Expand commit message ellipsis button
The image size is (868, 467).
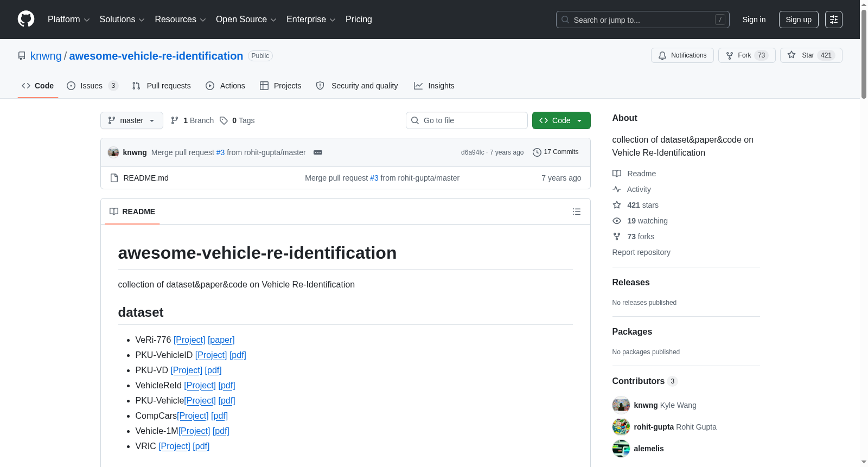coord(318,152)
